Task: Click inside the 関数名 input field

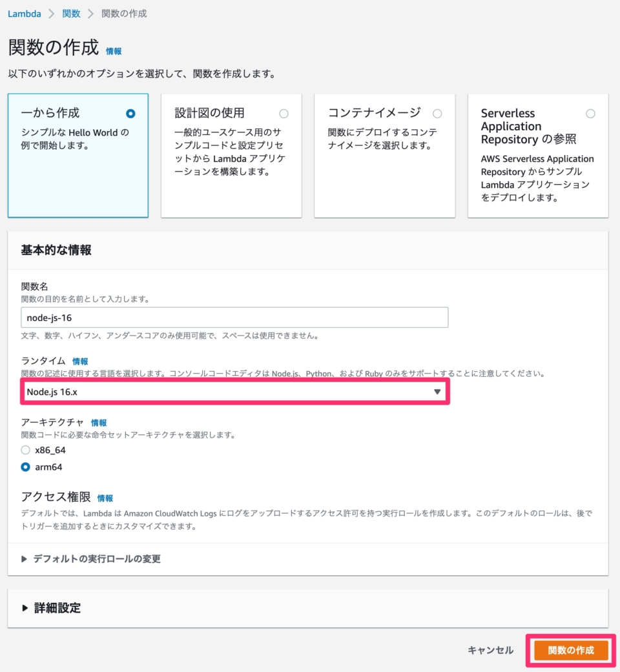Action: (234, 317)
